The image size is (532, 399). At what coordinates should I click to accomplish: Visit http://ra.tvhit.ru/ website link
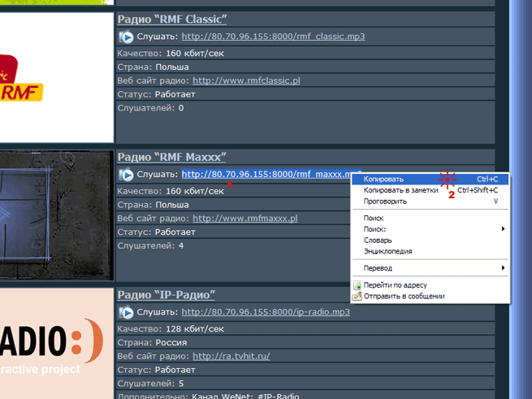[x=231, y=356]
